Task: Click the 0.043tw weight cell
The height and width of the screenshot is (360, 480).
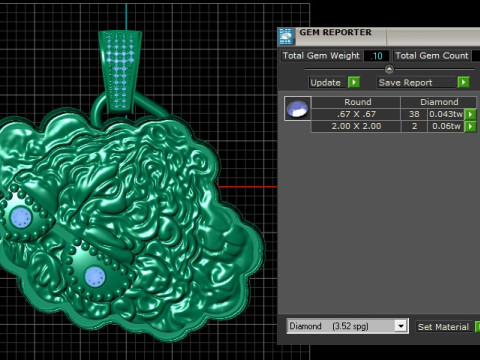Action: pos(446,114)
